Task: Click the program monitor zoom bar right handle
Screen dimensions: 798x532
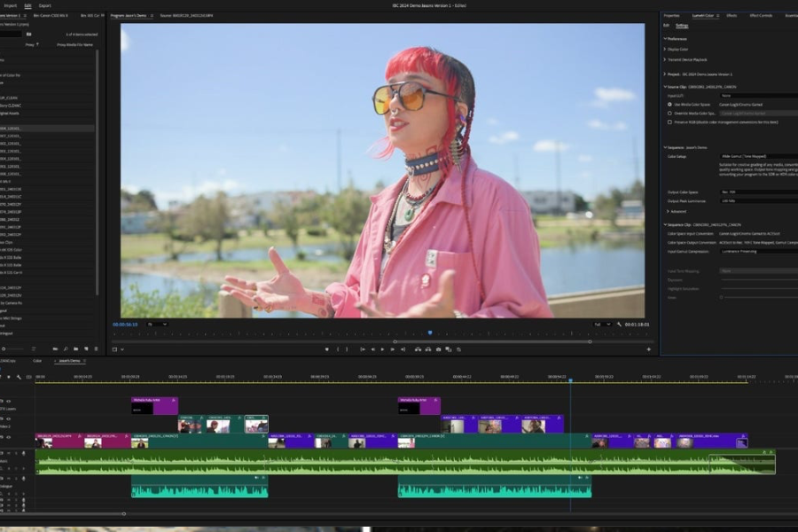Action: 590,341
